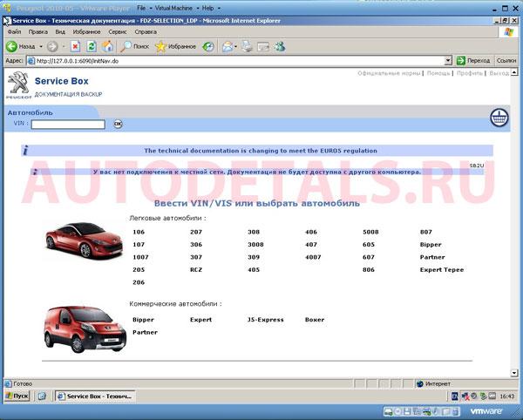This screenshot has height=420, width=523.
Task: Click the steering wheel icon at right
Action: (x=499, y=119)
